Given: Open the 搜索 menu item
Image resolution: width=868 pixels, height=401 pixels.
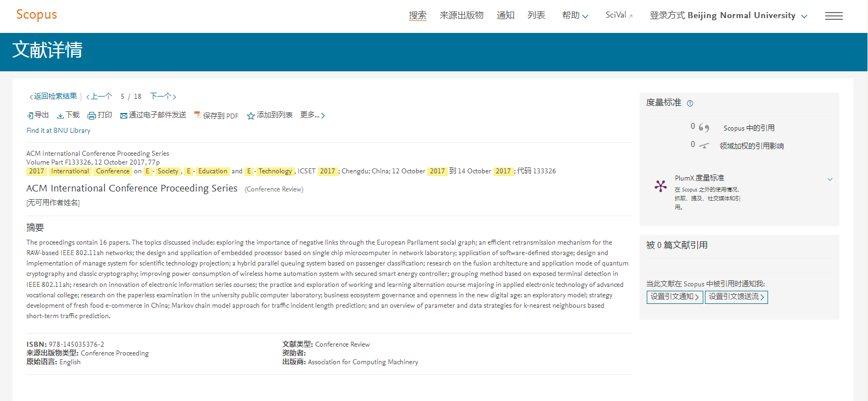Looking at the screenshot, I should point(418,15).
